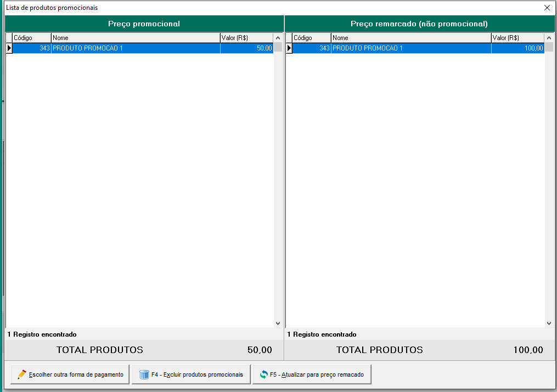Select the 100,00 value cell in right grid
The height and width of the screenshot is (392, 557).
(x=517, y=48)
